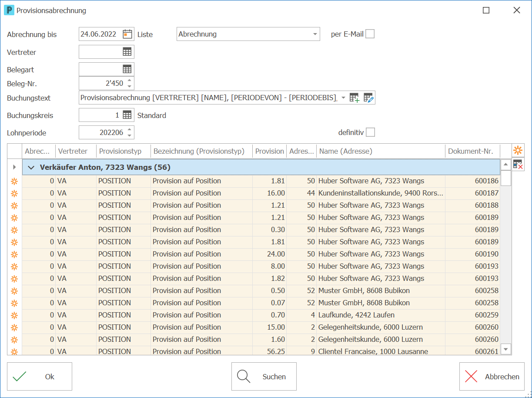
Task: Click the Bezeichnung (Provisionstyp) column header
Action: (201, 151)
